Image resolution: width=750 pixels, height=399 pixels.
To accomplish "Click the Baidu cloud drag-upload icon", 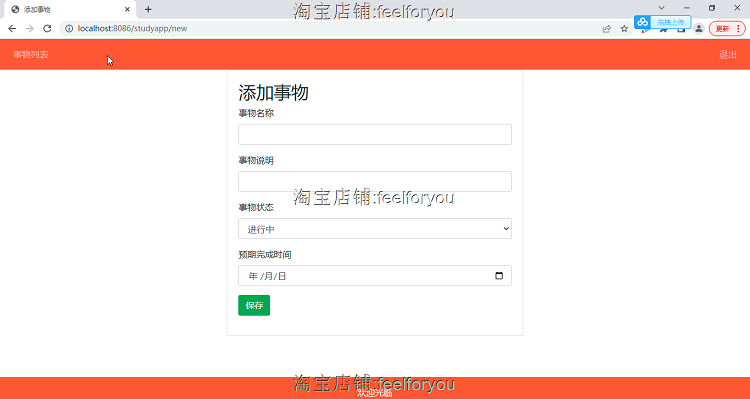I will (x=643, y=22).
